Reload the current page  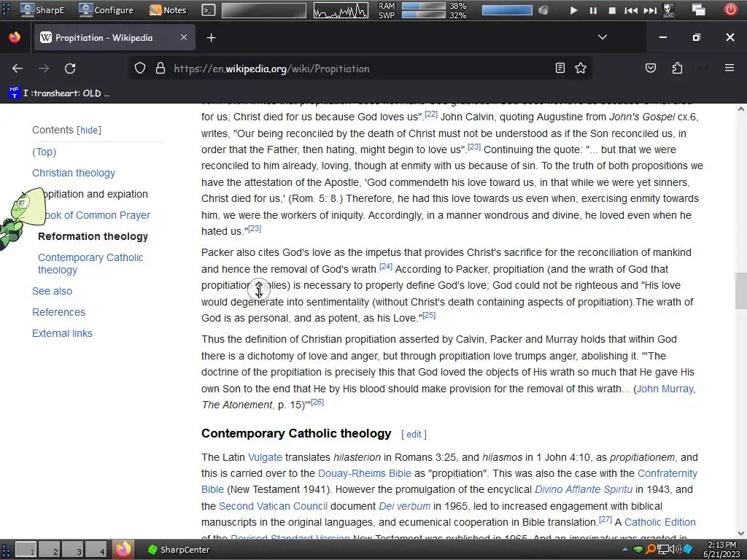tap(70, 69)
